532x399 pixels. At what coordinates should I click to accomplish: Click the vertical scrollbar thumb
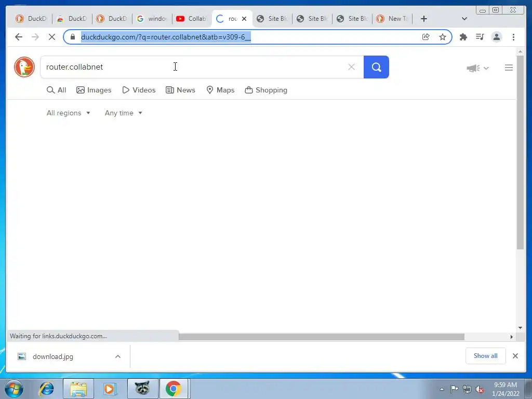click(x=520, y=152)
